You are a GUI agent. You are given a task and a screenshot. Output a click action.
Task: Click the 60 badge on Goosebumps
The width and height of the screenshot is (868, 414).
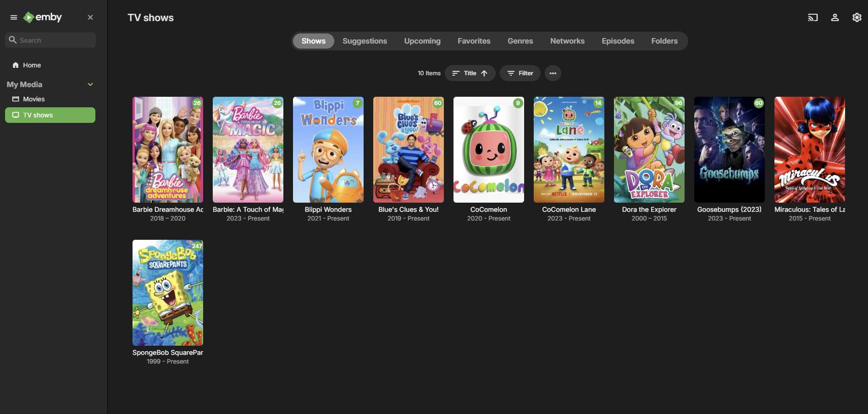coord(759,103)
